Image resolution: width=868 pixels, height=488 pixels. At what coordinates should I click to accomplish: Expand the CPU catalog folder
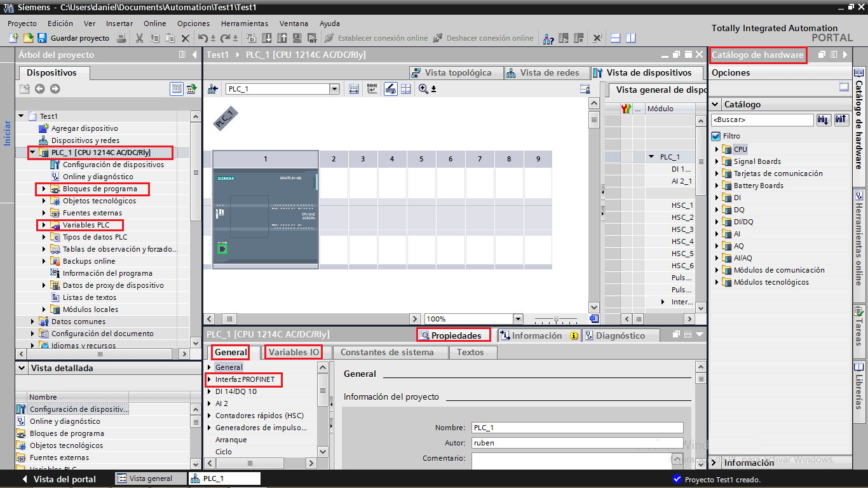coord(717,149)
